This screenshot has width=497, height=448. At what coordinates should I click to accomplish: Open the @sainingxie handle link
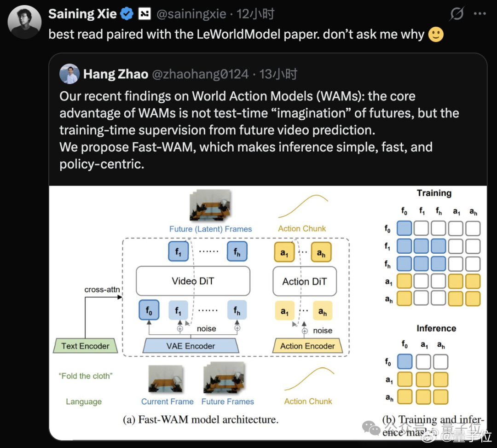pos(191,14)
